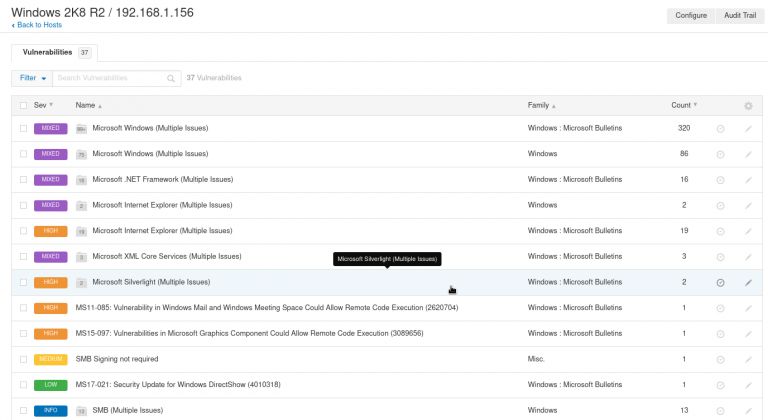Sort by the Count column
This screenshot has height=420, width=768.
pos(684,105)
